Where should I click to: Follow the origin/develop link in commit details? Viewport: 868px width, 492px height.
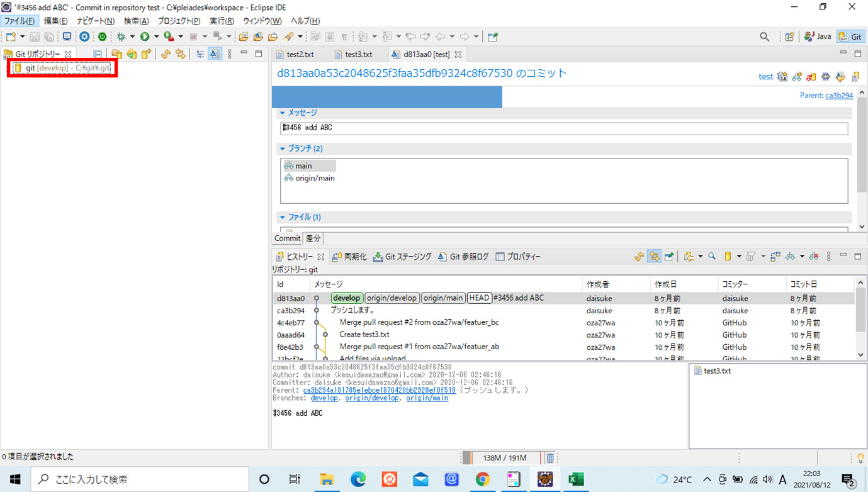372,398
